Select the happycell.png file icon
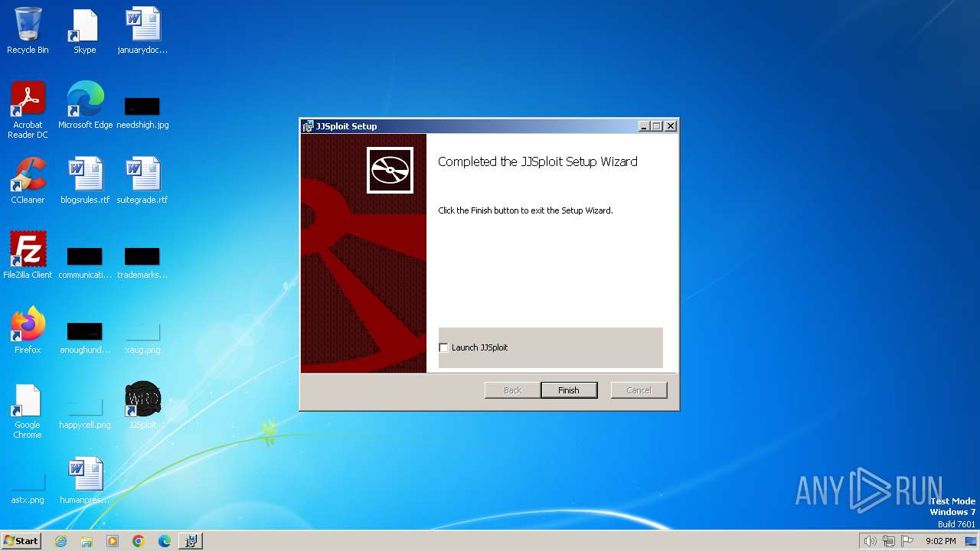 (85, 412)
